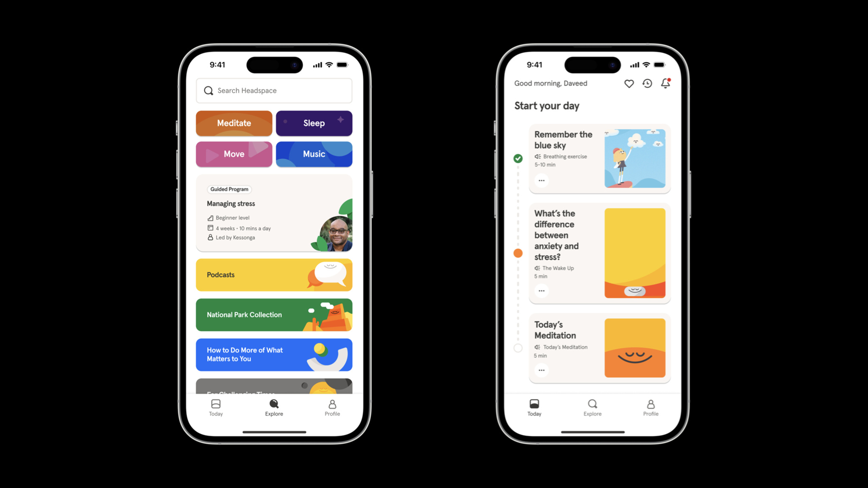Viewport: 868px width, 488px height.
Task: Tap 'How to Do More of What Matters'
Action: pyautogui.click(x=274, y=355)
